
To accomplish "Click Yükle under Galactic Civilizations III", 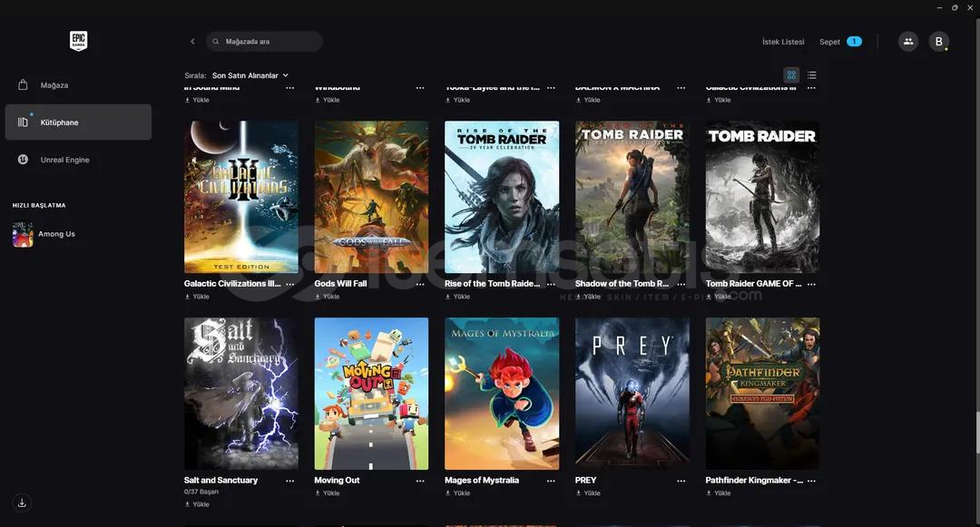I will point(197,297).
